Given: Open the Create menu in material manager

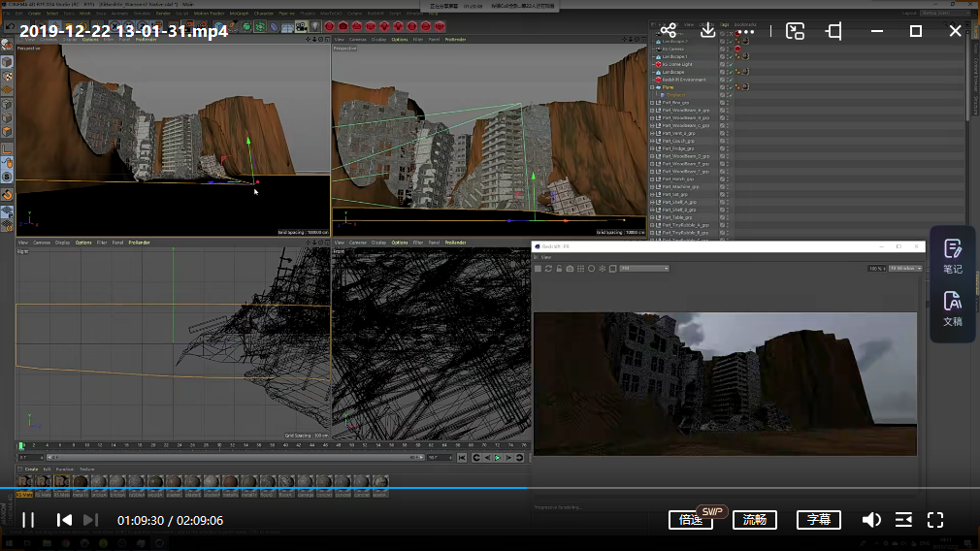Looking at the screenshot, I should [31, 470].
